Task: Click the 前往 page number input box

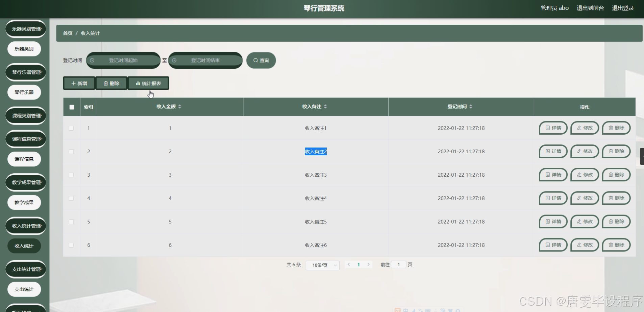Action: 399,265
